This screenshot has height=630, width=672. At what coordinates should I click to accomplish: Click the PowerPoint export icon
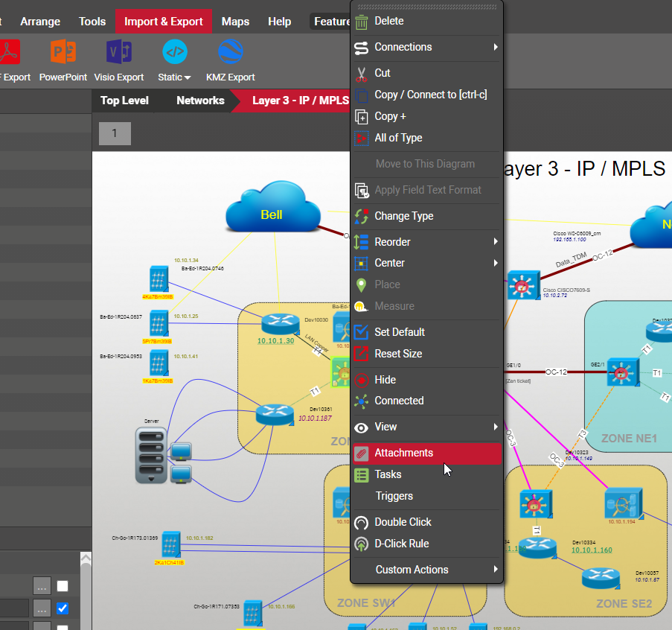click(x=63, y=52)
